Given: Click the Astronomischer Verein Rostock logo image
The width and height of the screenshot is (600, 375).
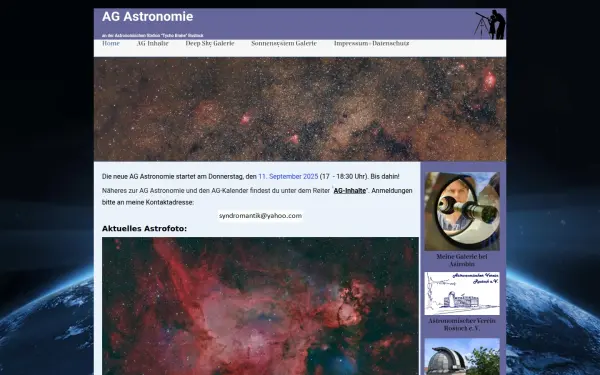Looking at the screenshot, I should (462, 293).
